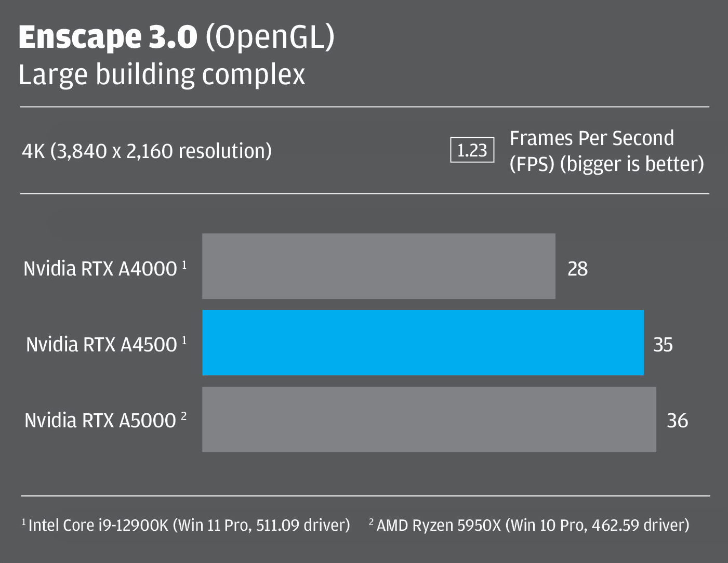Click the "Frames Per Second" legend text
The width and height of the screenshot is (728, 563).
click(x=591, y=138)
